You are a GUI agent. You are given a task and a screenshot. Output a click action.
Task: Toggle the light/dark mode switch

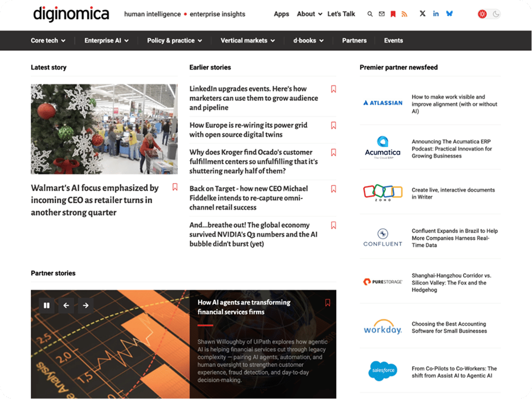[x=489, y=14]
